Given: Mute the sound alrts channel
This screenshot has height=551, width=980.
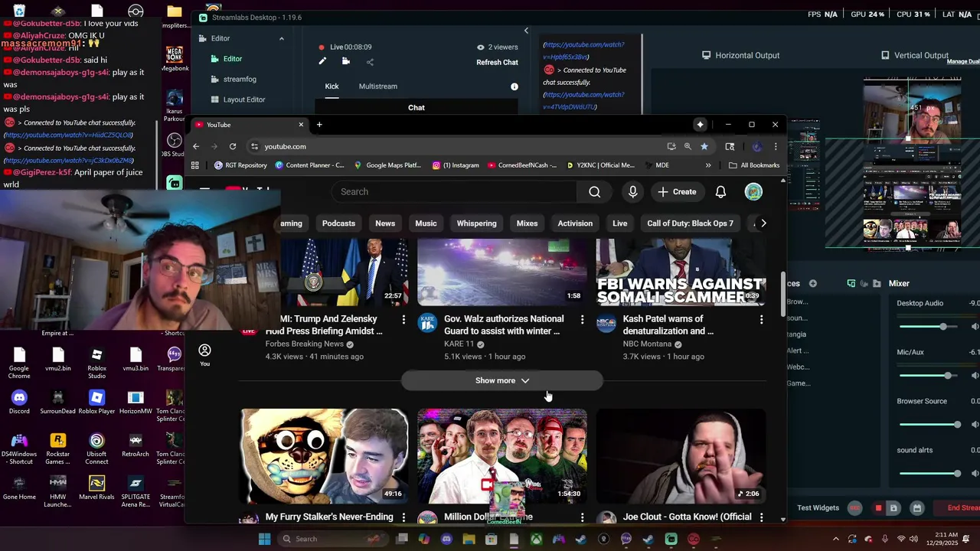Looking at the screenshot, I should point(975,474).
